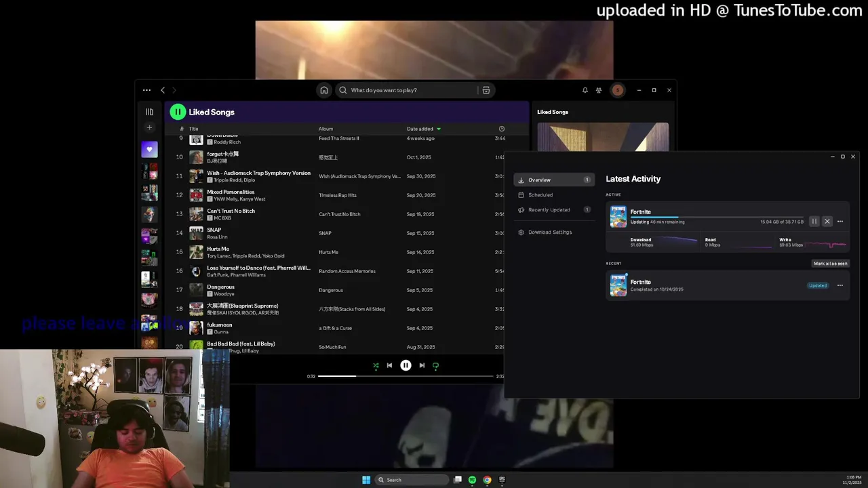This screenshot has height=488, width=868.
Task: Open Roddy Ricch artist link
Action: click(227, 142)
